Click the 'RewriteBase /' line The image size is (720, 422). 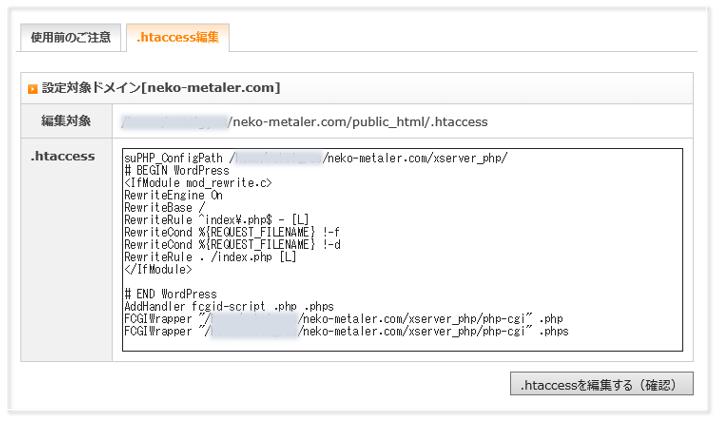pos(165,208)
